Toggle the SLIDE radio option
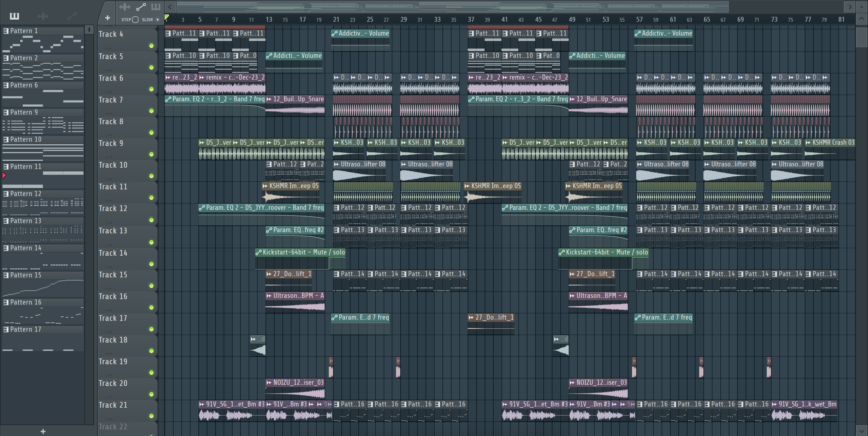Image resolution: width=868 pixels, height=436 pixels. point(157,20)
